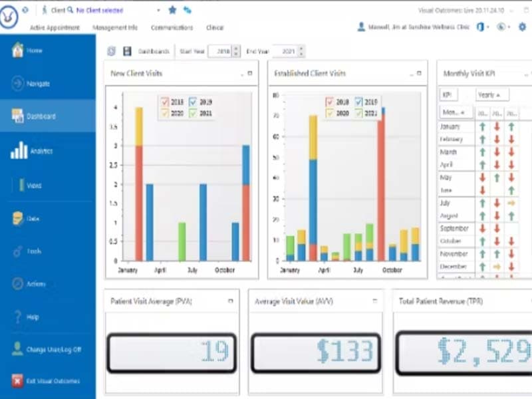This screenshot has height=399, width=532.
Task: Maximize the Established Client Visits panel
Action: pyautogui.click(x=419, y=73)
